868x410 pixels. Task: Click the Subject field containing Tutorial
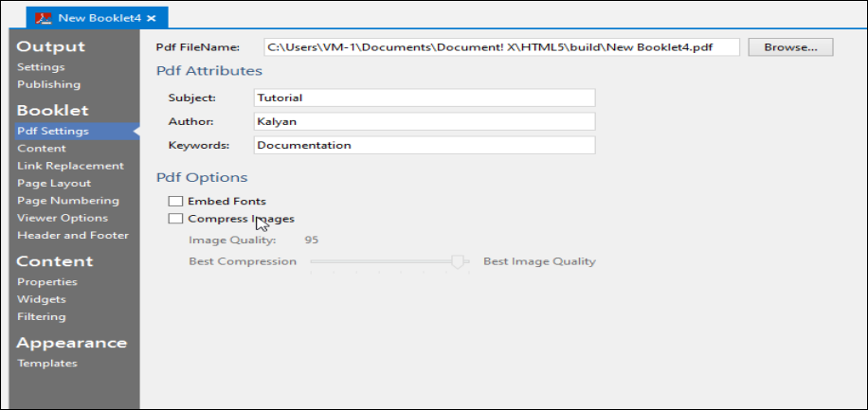pyautogui.click(x=425, y=98)
